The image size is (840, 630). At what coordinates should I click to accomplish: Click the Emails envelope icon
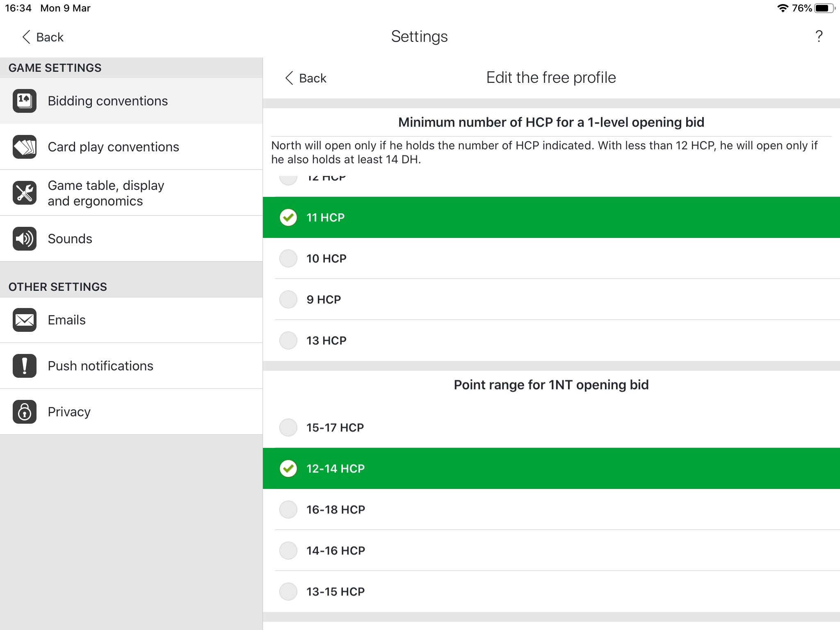point(25,320)
